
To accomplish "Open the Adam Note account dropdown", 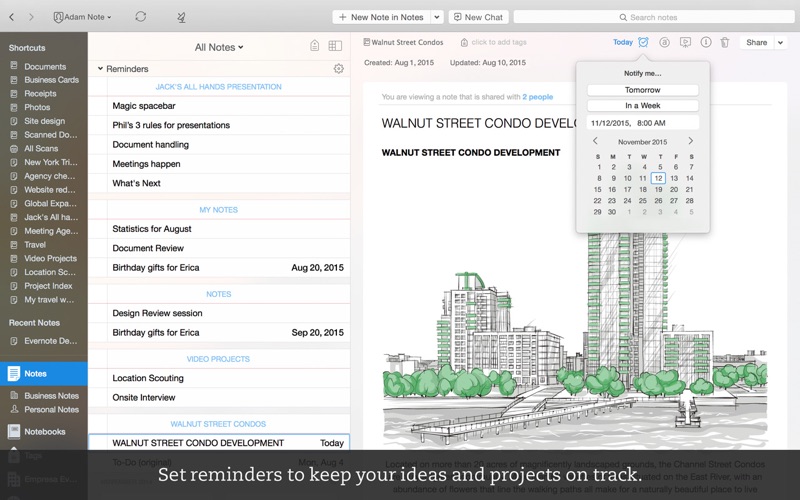I will pyautogui.click(x=82, y=17).
